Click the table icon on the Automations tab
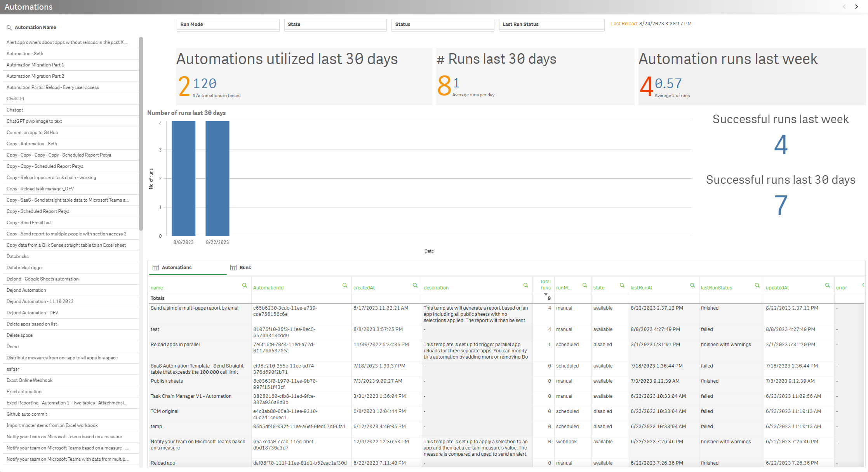This screenshot has width=868, height=472. 156,267
